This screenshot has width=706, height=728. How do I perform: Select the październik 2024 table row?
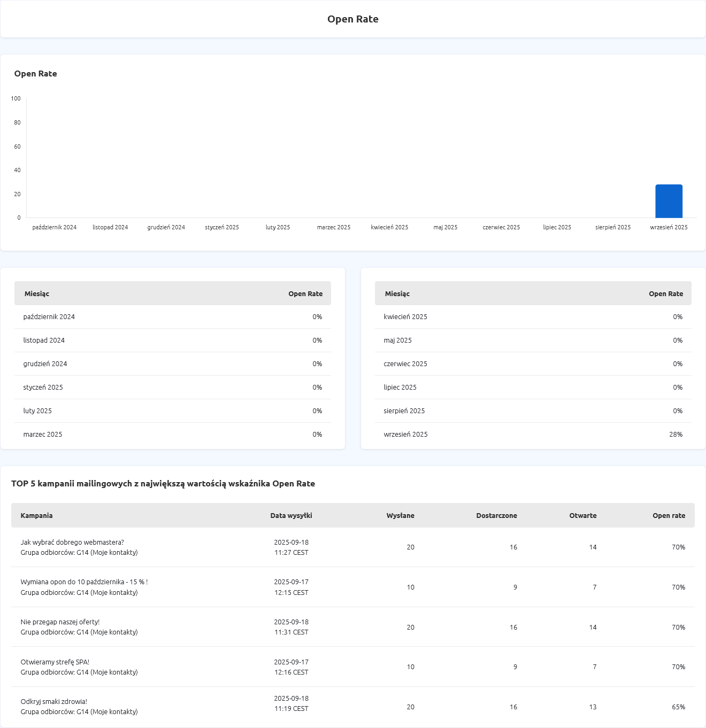coord(172,317)
